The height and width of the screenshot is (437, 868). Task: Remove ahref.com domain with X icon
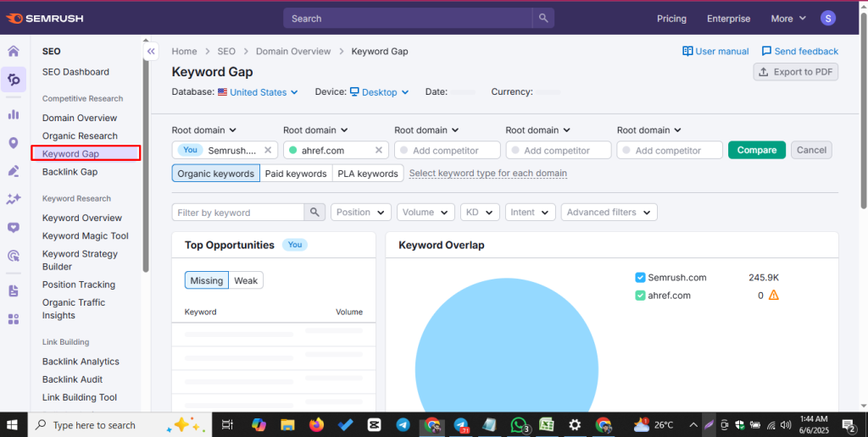pyautogui.click(x=379, y=150)
